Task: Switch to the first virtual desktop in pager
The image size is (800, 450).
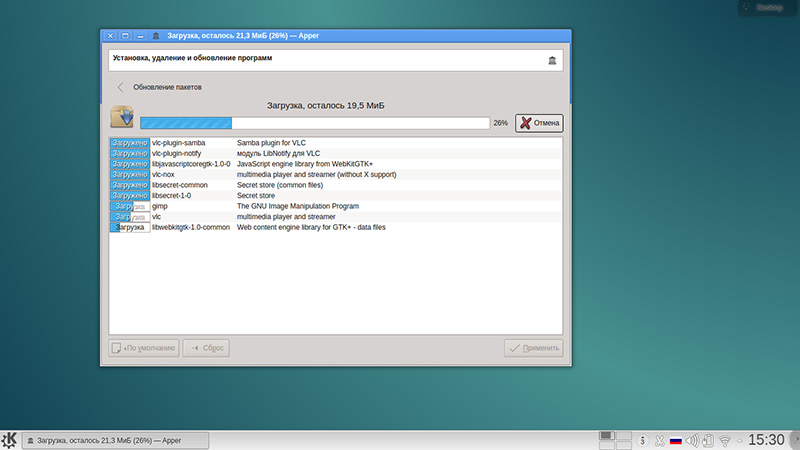Action: pyautogui.click(x=607, y=436)
